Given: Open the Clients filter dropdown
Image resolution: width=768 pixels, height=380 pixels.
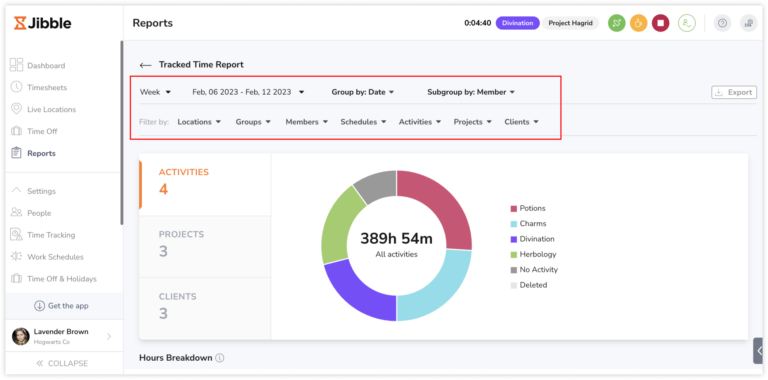Looking at the screenshot, I should click(x=521, y=122).
